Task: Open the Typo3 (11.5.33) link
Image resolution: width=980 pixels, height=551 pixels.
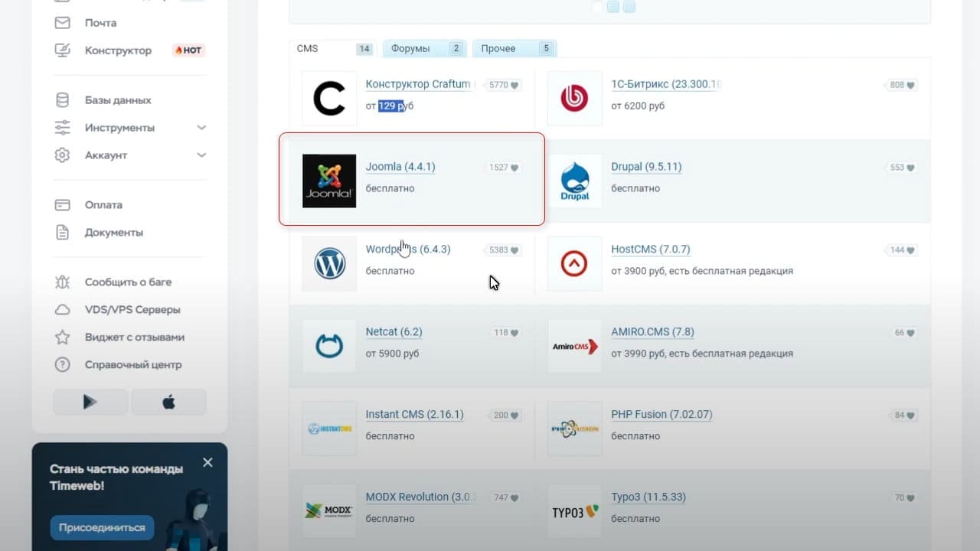Action: [648, 497]
